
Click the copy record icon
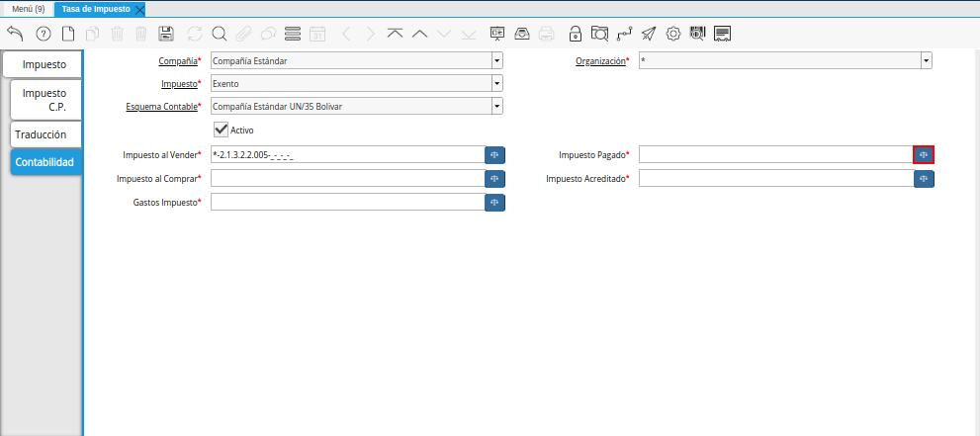[x=93, y=34]
